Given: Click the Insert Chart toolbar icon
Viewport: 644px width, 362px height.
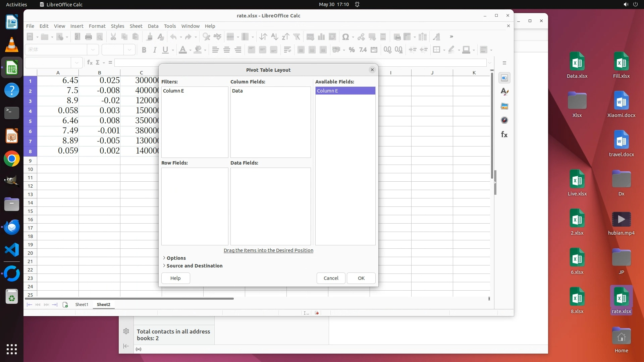Looking at the screenshot, I should 321,37.
